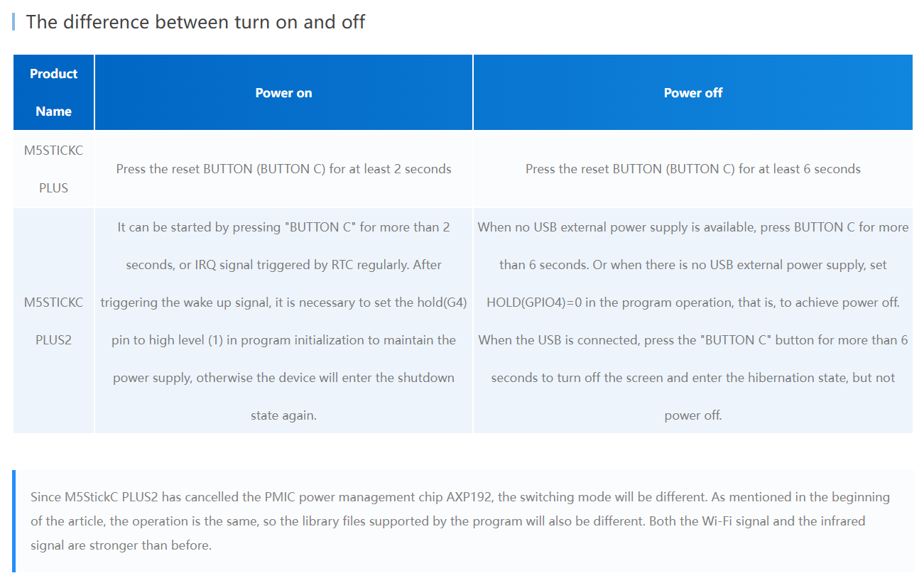Click 'When no USB external power supply' sentence start
The height and width of the screenshot is (583, 924).
(x=561, y=227)
